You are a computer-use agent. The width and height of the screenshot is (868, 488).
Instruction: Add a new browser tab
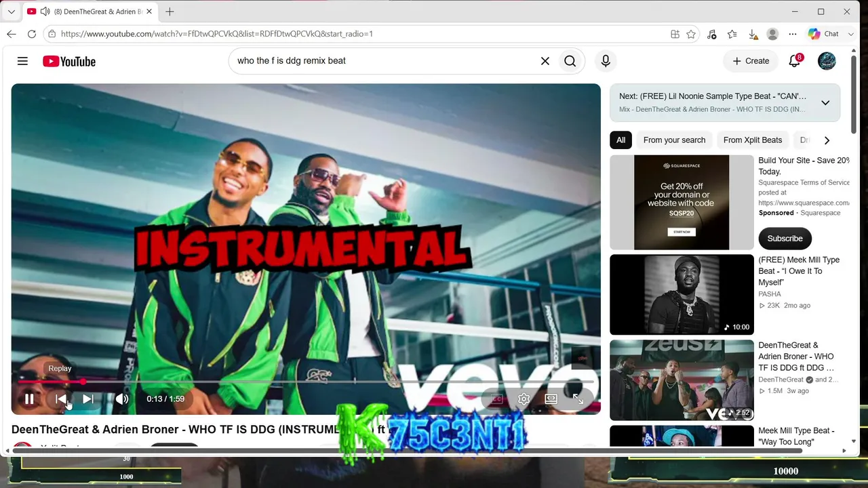pos(170,12)
